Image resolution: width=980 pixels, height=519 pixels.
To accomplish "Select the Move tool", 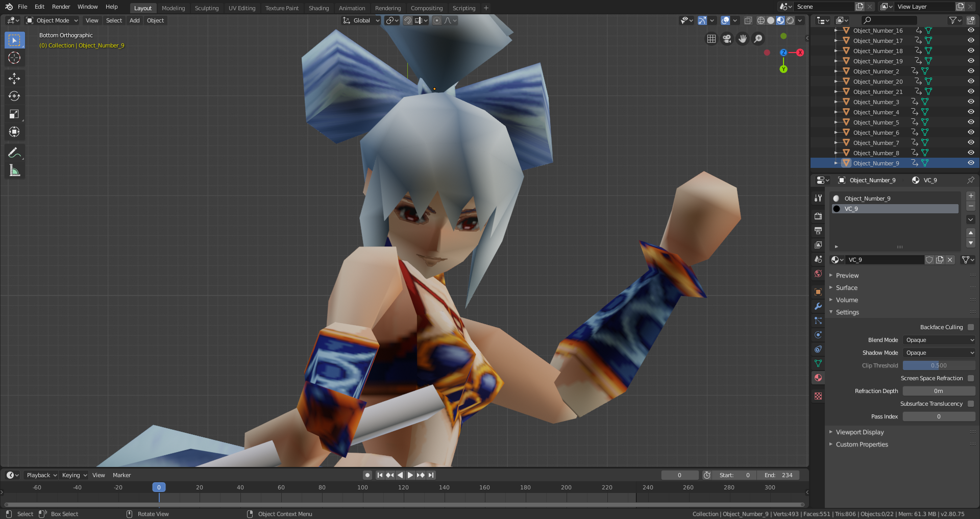I will 14,78.
